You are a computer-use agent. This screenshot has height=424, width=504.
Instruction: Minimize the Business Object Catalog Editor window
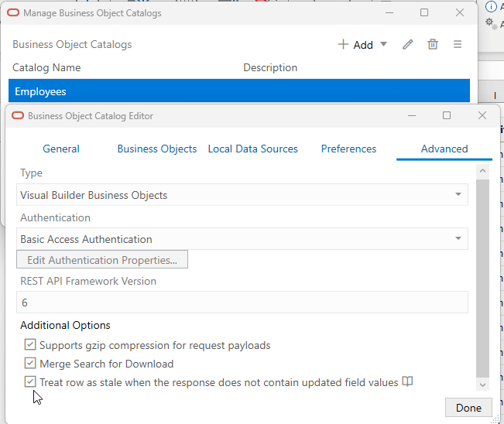pyautogui.click(x=412, y=115)
